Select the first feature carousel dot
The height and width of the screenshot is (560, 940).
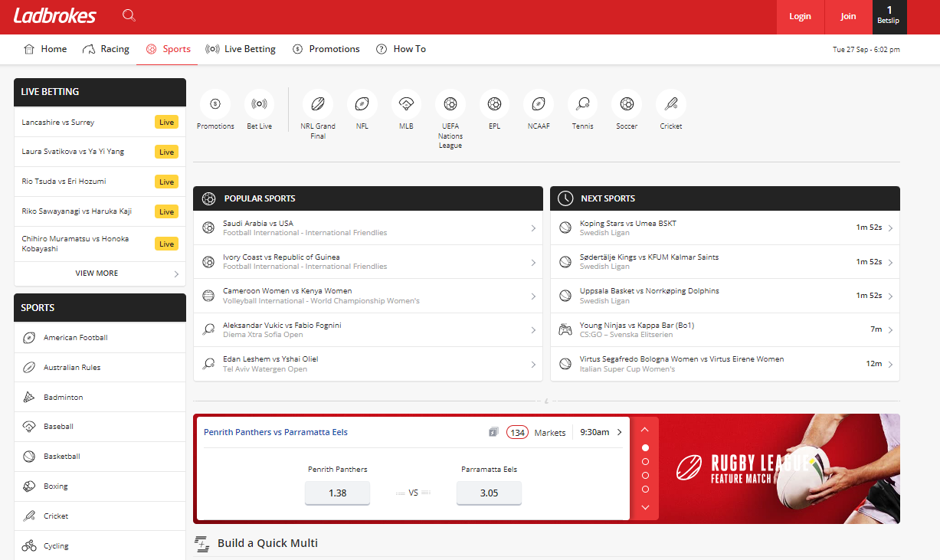point(645,447)
